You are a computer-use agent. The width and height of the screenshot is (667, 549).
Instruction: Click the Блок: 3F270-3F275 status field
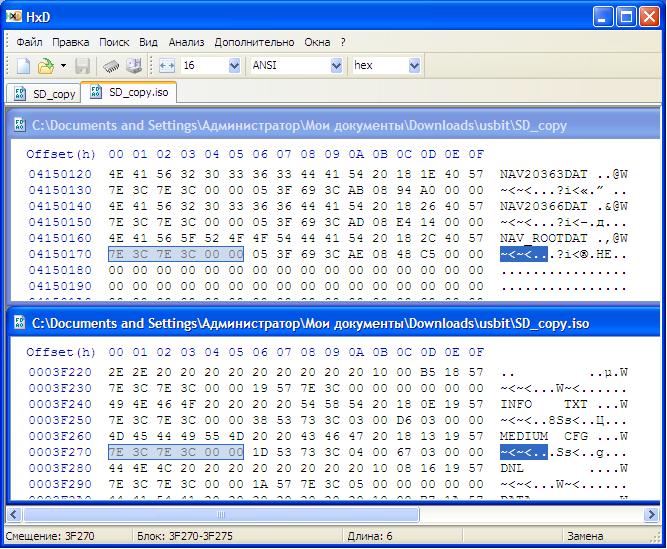click(x=185, y=536)
